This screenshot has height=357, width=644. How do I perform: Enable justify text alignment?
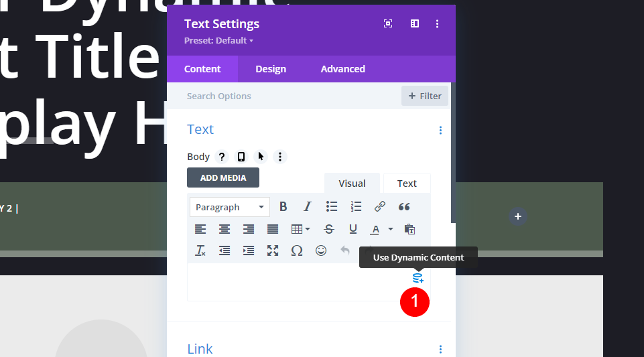pos(272,229)
